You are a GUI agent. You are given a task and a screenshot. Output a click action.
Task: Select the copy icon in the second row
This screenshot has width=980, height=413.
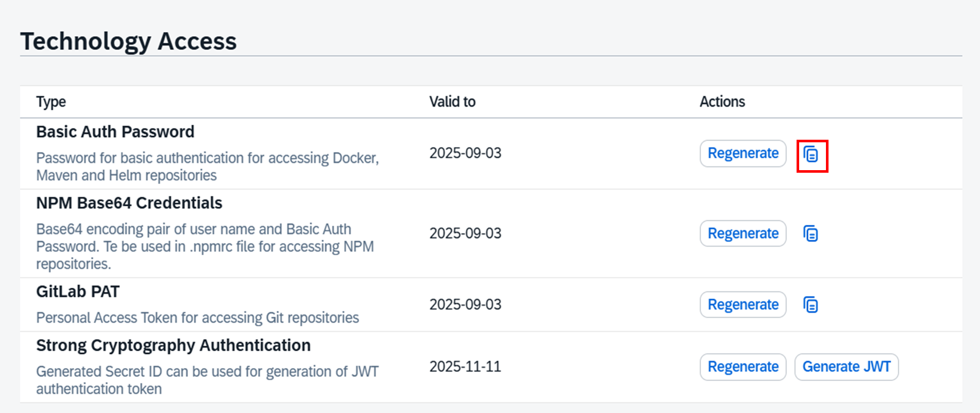(810, 234)
